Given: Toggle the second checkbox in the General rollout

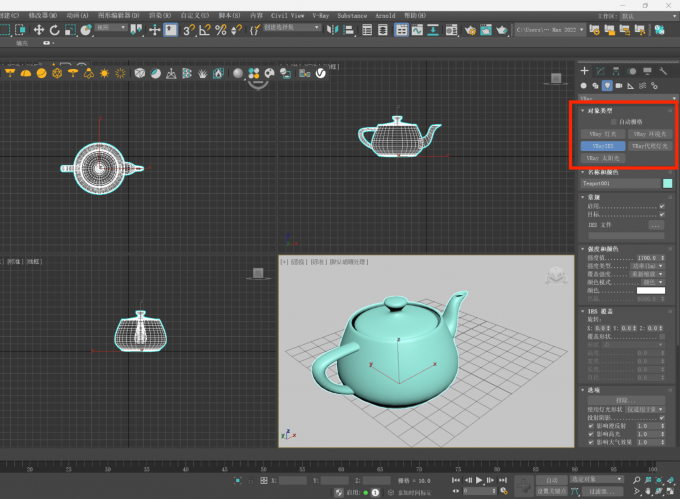Looking at the screenshot, I should click(x=662, y=215).
